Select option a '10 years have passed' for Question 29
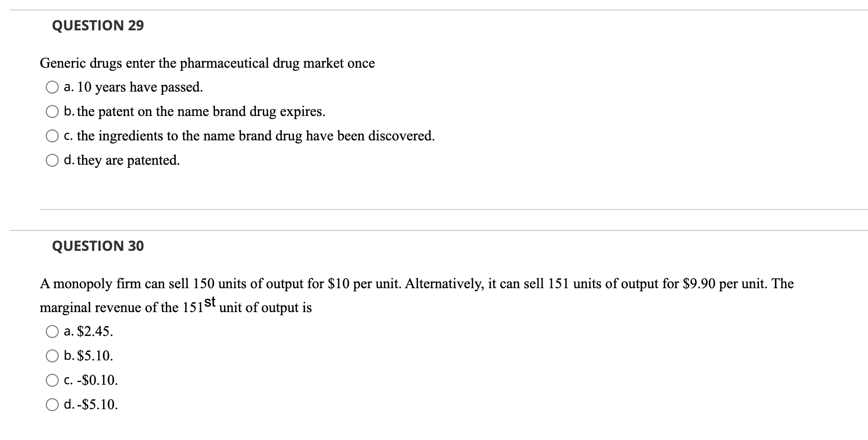Screen dimensions: 868x440 click(x=52, y=87)
